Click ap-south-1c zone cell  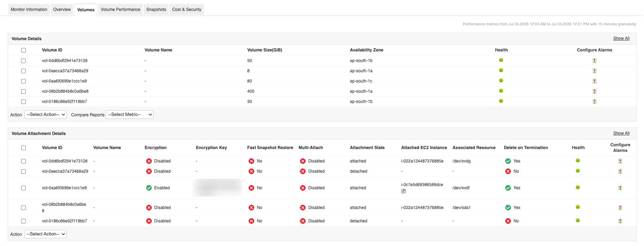coord(361,81)
